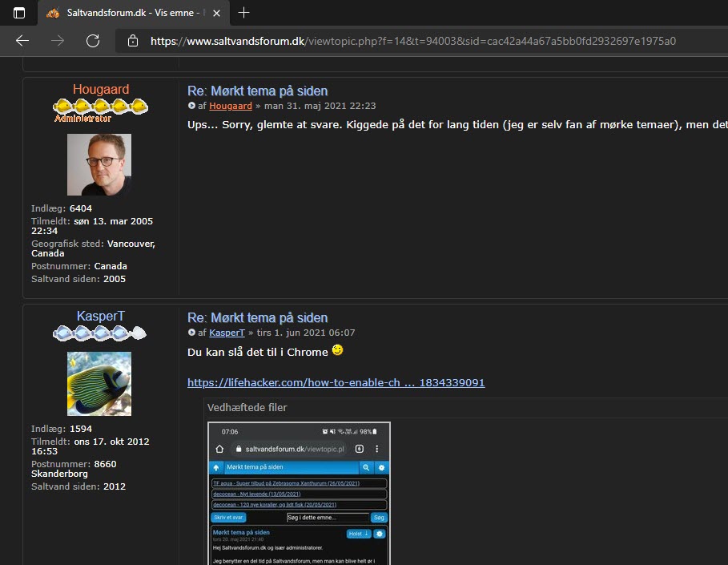
Task: View site info via padlock icon
Action: pos(133,41)
